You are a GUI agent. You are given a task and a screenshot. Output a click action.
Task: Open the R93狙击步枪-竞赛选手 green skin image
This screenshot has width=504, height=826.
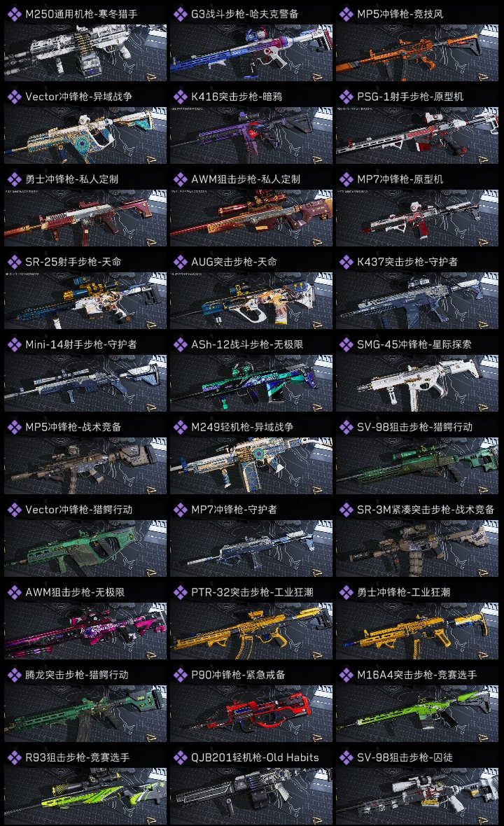[x=85, y=796]
